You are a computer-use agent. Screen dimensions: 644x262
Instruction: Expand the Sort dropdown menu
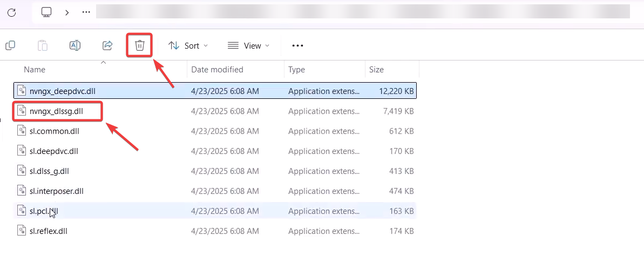188,46
